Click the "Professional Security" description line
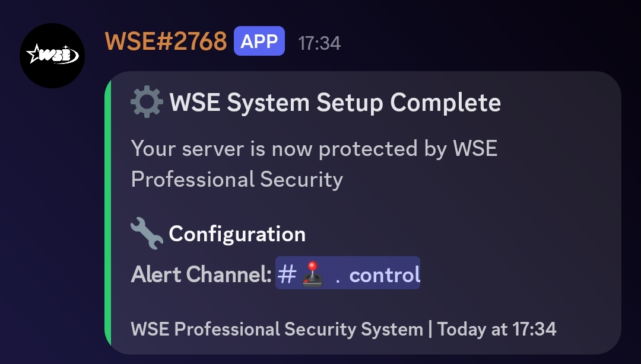The height and width of the screenshot is (364, 641). click(237, 179)
